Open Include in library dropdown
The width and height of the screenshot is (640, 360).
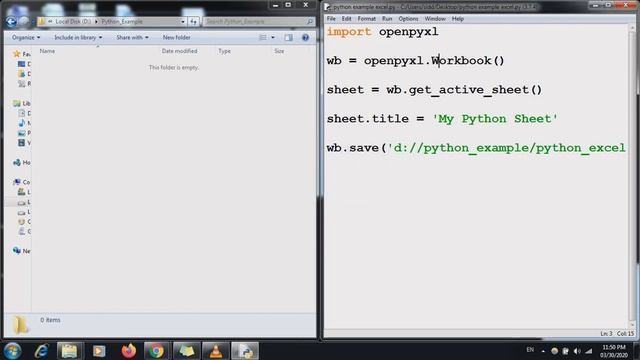point(78,38)
